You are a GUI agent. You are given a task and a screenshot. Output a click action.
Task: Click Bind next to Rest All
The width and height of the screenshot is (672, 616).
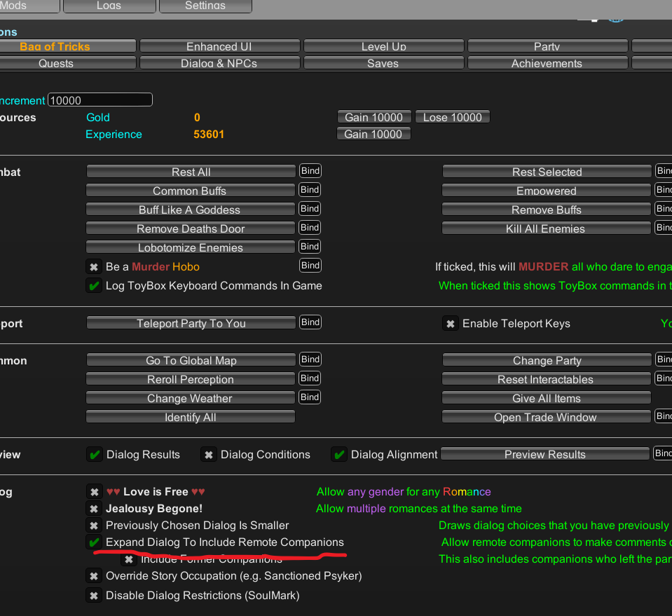310,170
